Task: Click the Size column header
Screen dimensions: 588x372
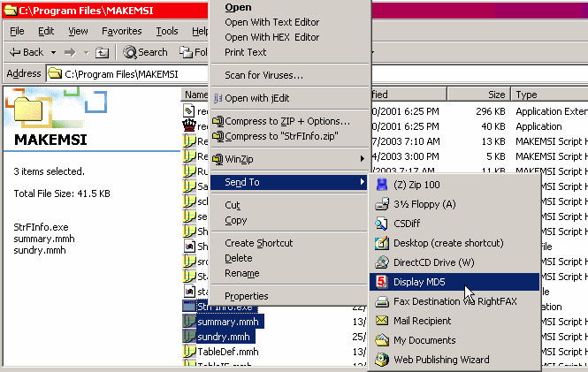Action: (x=478, y=95)
